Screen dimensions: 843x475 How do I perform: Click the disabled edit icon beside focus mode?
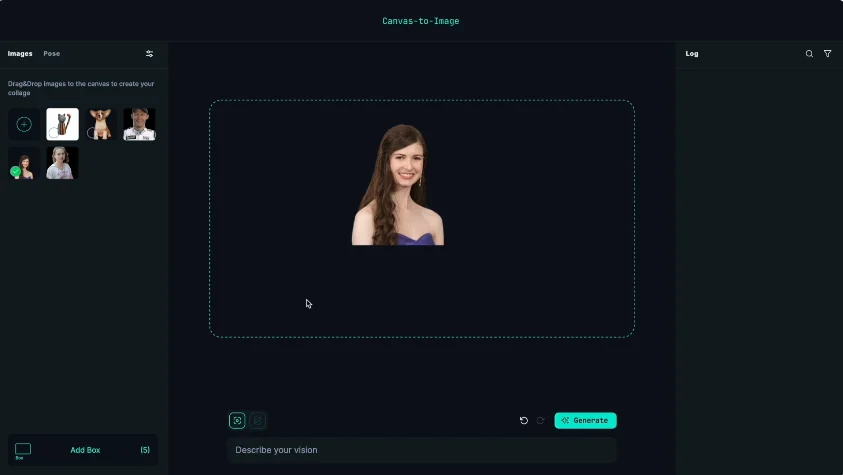(x=258, y=421)
